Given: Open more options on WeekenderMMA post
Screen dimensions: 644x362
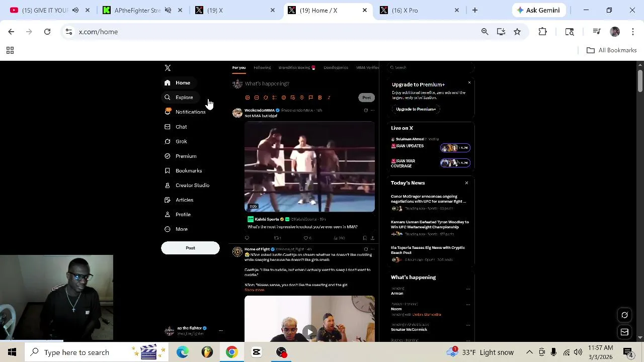Looking at the screenshot, I should 372,110.
